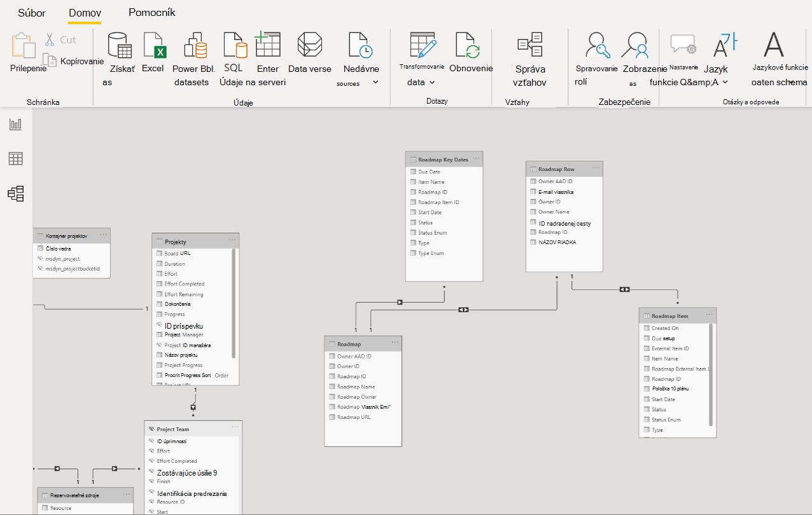Open Správa vzťahov relationships icon
The width and height of the screenshot is (812, 515).
point(530,45)
